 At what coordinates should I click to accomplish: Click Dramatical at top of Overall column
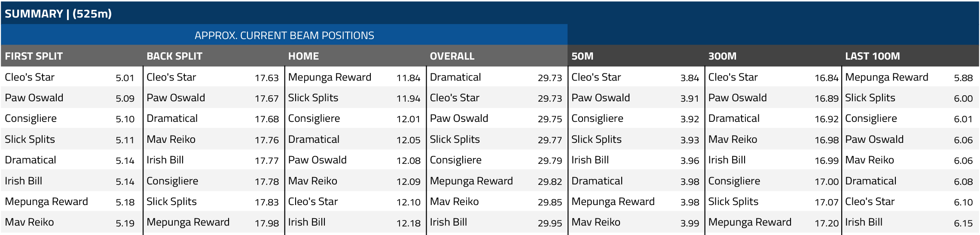click(455, 77)
